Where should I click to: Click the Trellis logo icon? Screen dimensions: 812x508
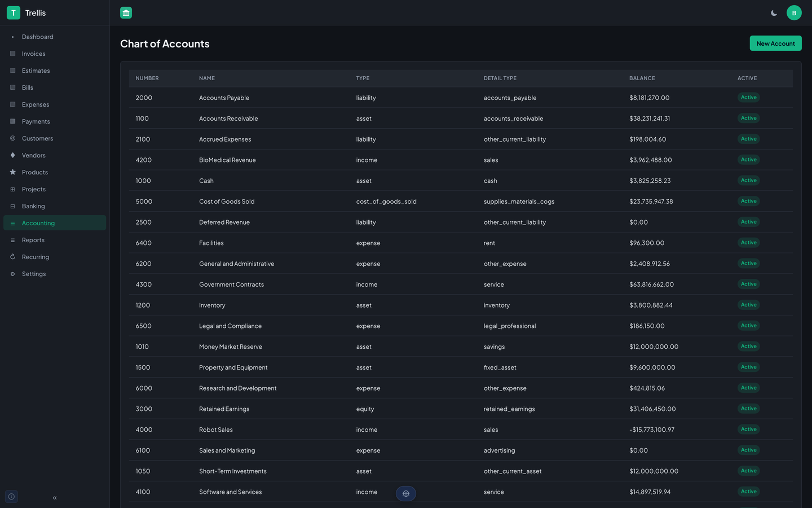[x=14, y=12]
